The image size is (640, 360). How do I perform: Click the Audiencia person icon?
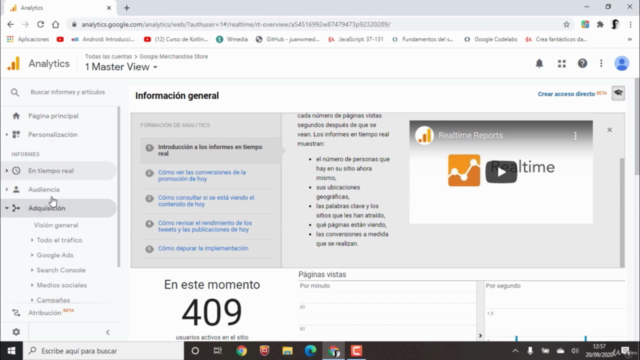coord(16,189)
